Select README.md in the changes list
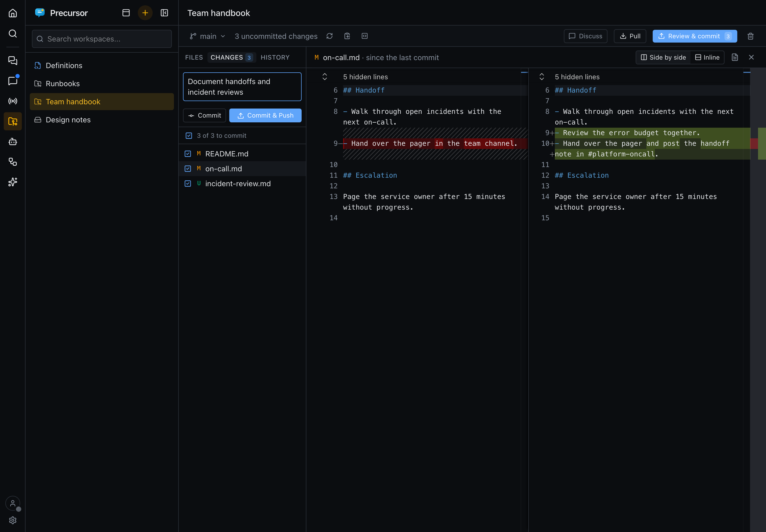Image resolution: width=766 pixels, height=532 pixels. [x=242, y=154]
